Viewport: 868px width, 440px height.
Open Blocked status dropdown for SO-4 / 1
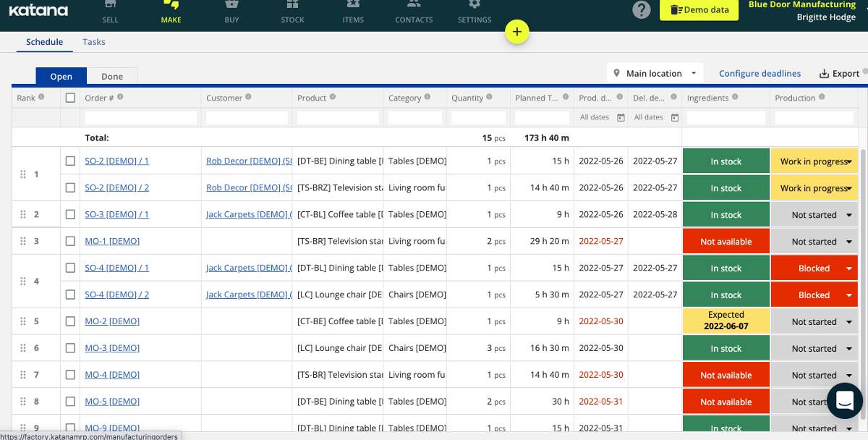pos(849,268)
